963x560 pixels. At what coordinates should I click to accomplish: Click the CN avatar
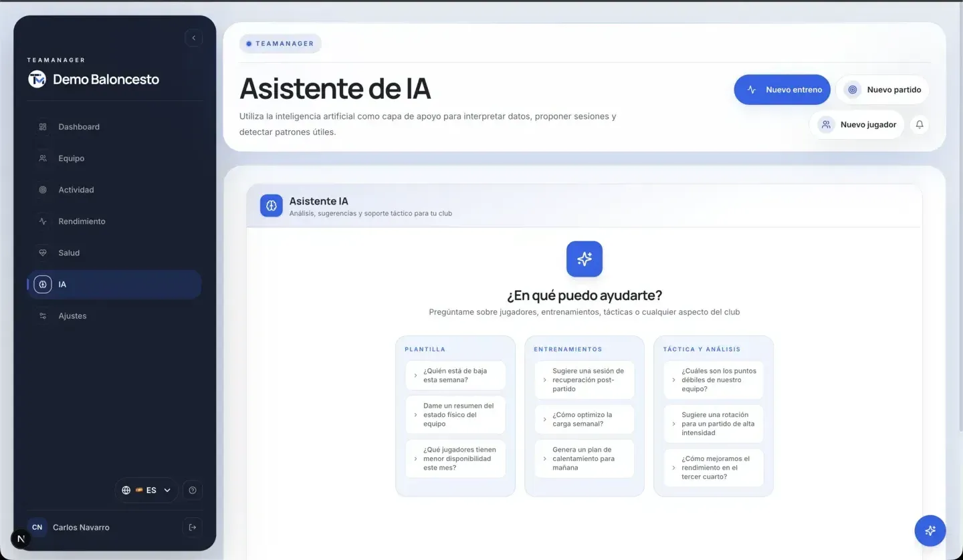(37, 527)
